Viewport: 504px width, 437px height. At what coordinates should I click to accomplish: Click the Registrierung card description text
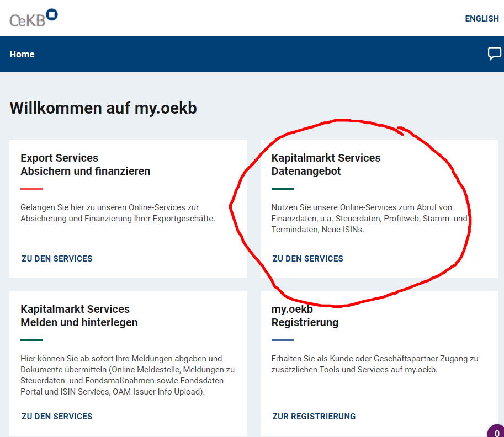[x=375, y=364]
